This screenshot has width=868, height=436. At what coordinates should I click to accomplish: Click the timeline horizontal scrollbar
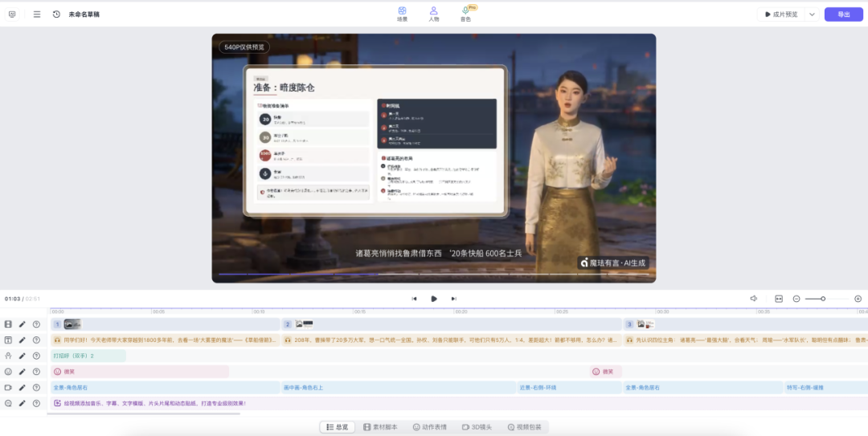point(144,414)
